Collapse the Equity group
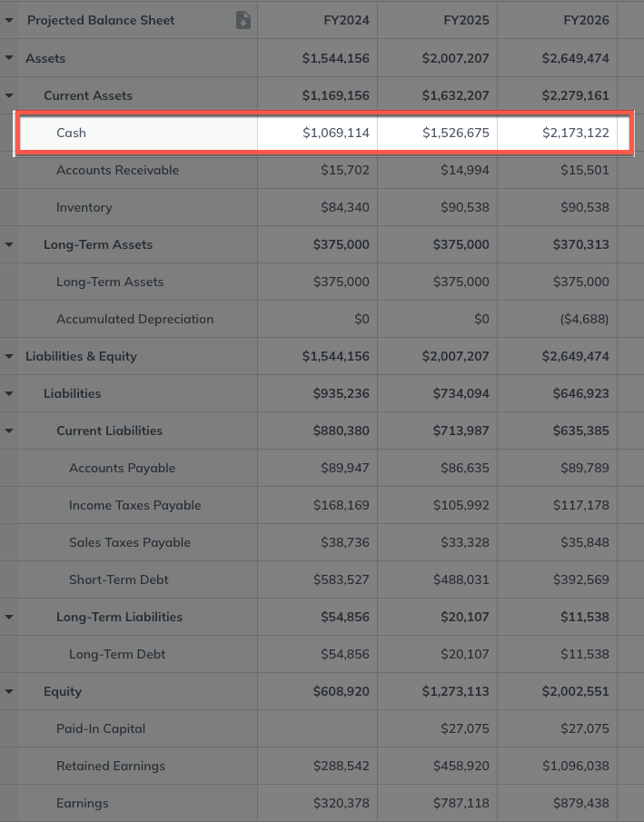This screenshot has width=644, height=822. [9, 691]
